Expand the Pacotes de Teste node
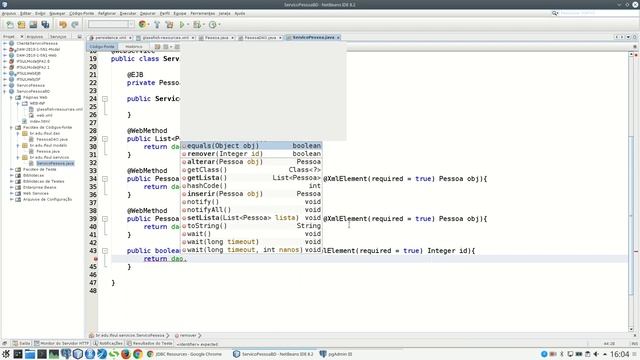640x360 pixels. (x=11, y=169)
